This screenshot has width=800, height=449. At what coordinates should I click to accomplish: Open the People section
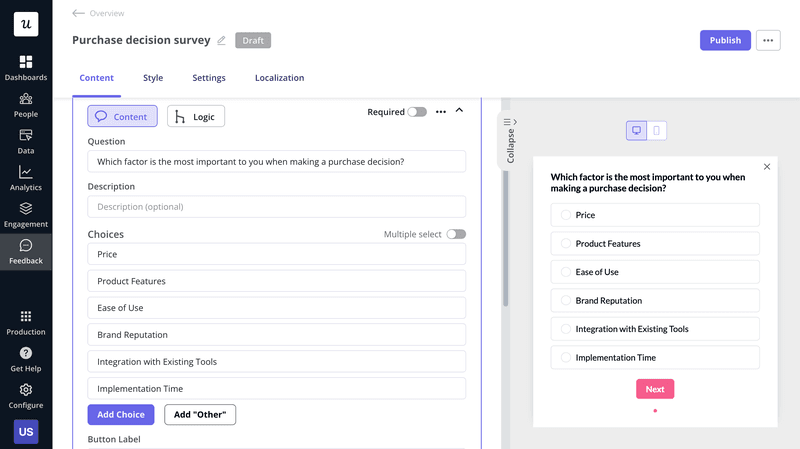26,105
